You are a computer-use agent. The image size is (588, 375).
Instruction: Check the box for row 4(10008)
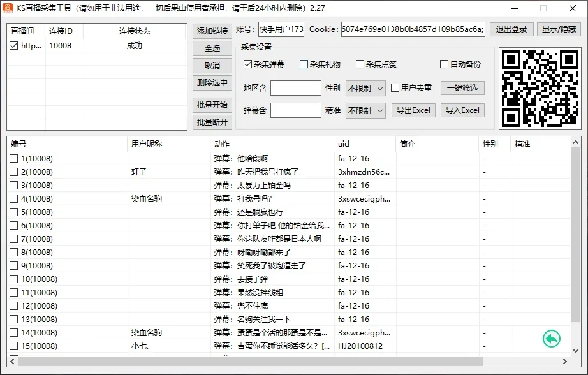[14, 199]
